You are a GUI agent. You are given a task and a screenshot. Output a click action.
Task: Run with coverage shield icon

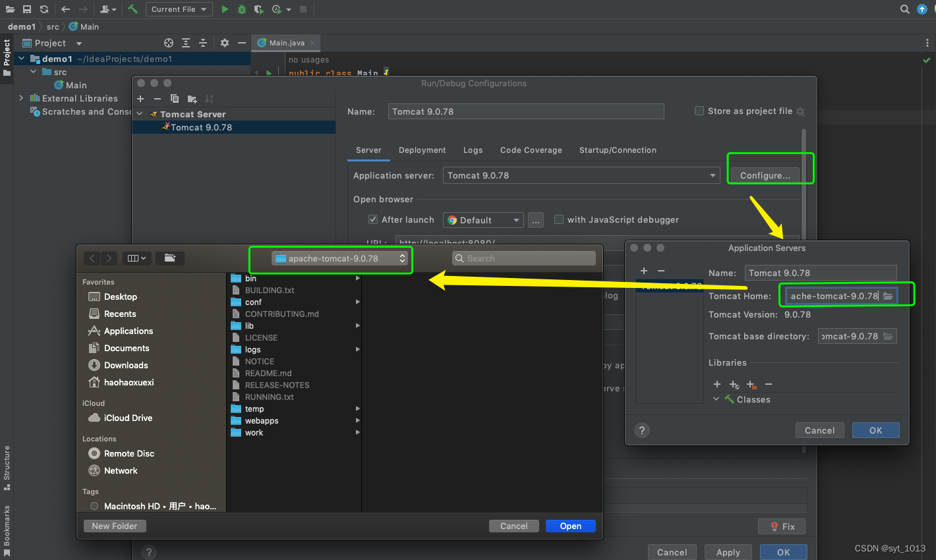coord(259,9)
